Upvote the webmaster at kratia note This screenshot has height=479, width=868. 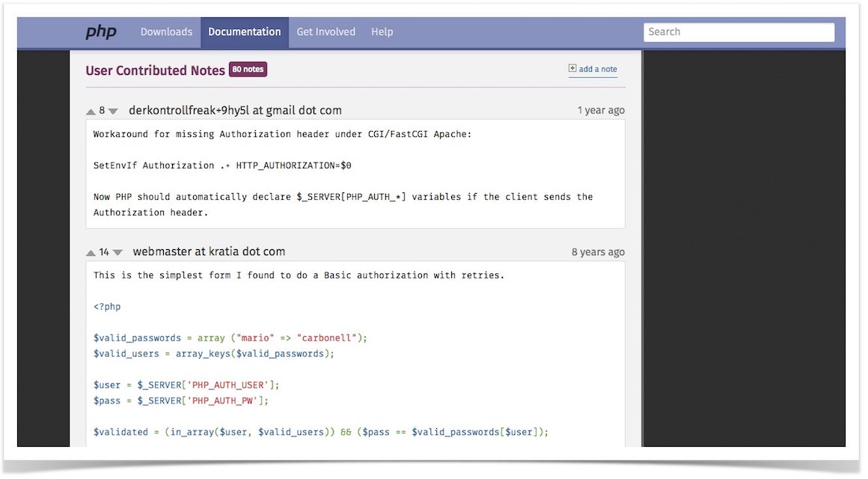coord(91,253)
